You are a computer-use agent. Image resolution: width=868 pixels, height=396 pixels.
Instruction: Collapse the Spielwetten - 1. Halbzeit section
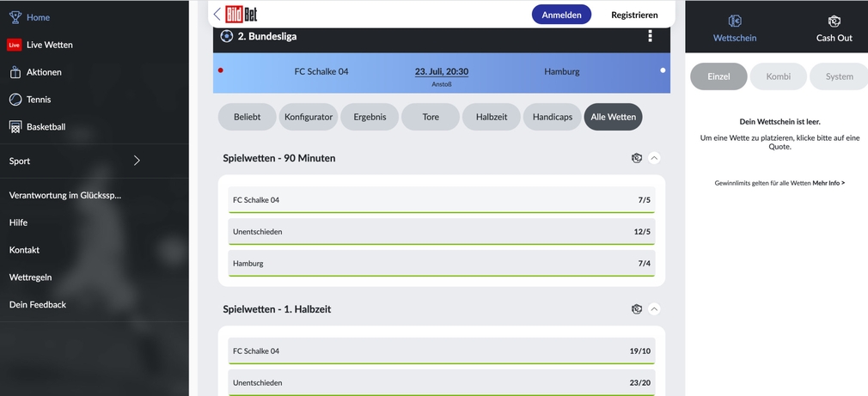pos(654,309)
